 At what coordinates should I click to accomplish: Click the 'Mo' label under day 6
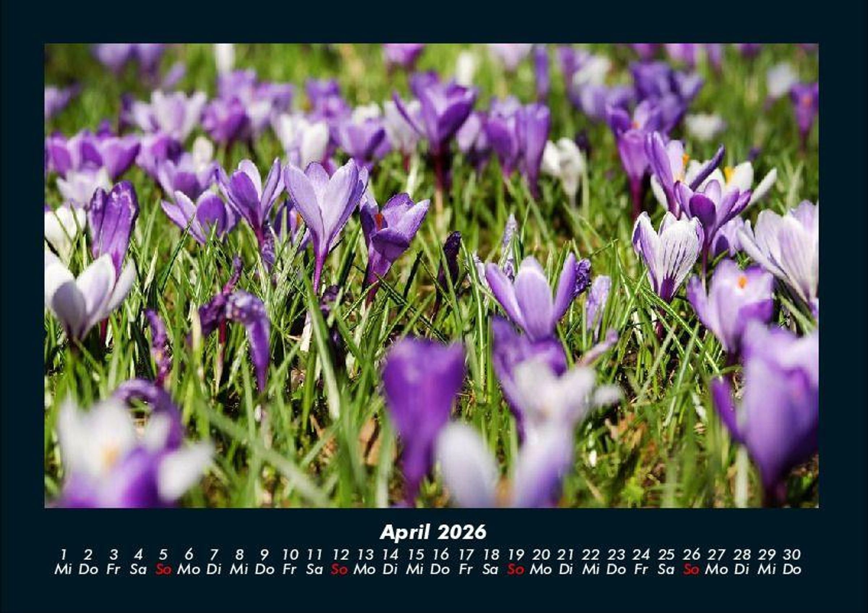189,570
